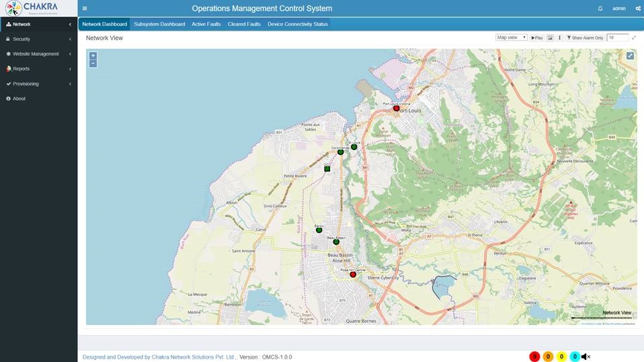
Task: Toggle Show Alarm Only filter
Action: [x=585, y=38]
